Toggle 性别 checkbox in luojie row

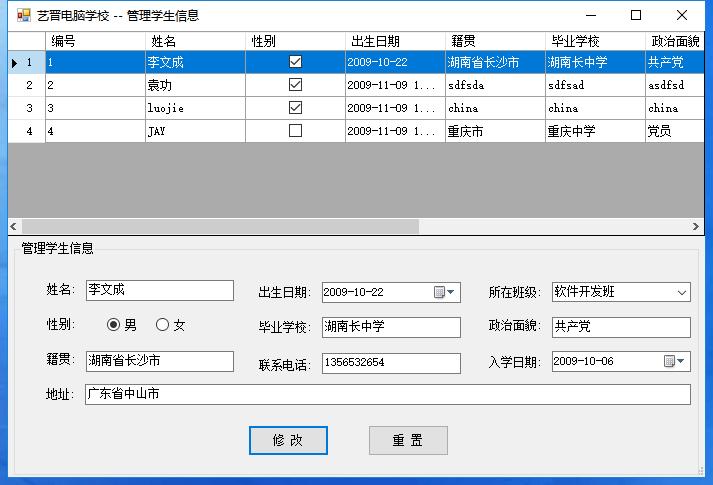295,108
